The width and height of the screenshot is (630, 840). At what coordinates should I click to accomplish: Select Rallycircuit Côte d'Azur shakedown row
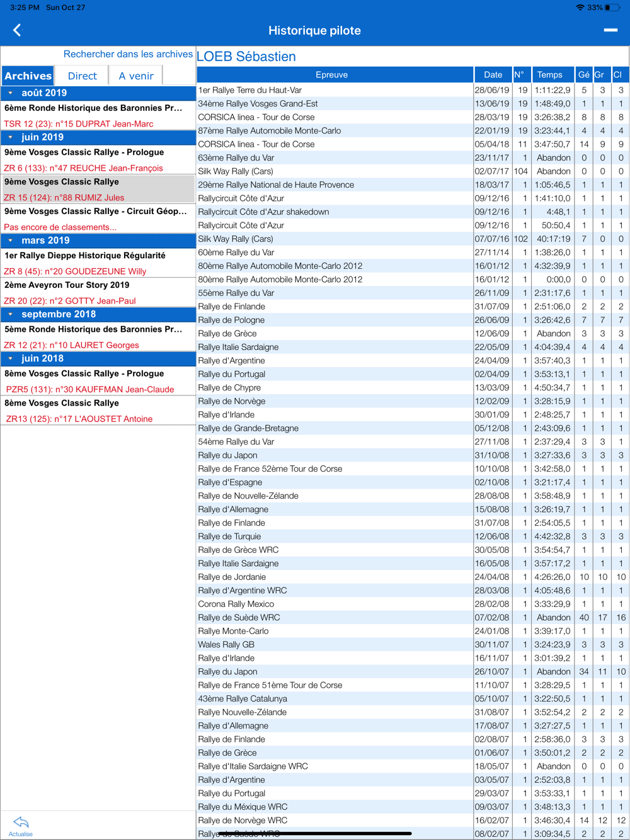(413, 212)
